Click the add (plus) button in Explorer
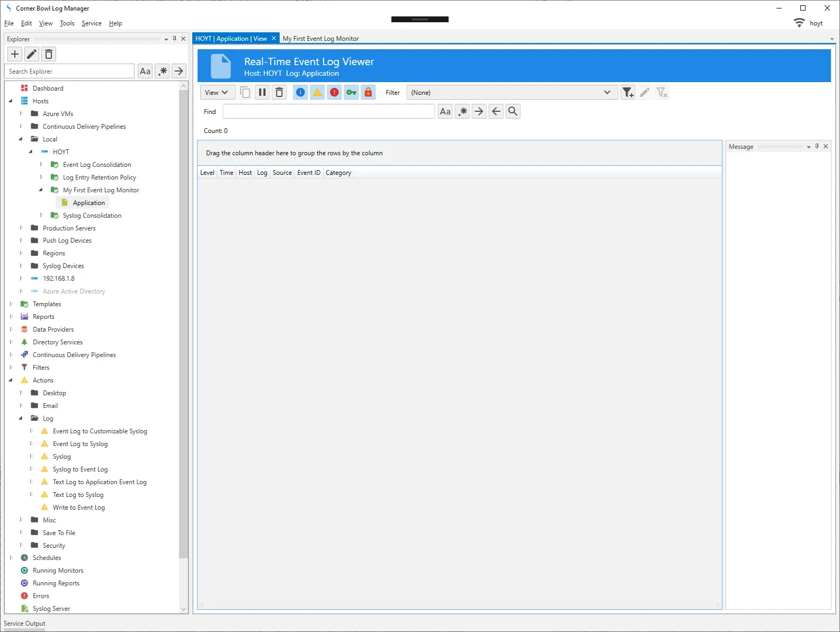The height and width of the screenshot is (632, 840). [15, 54]
